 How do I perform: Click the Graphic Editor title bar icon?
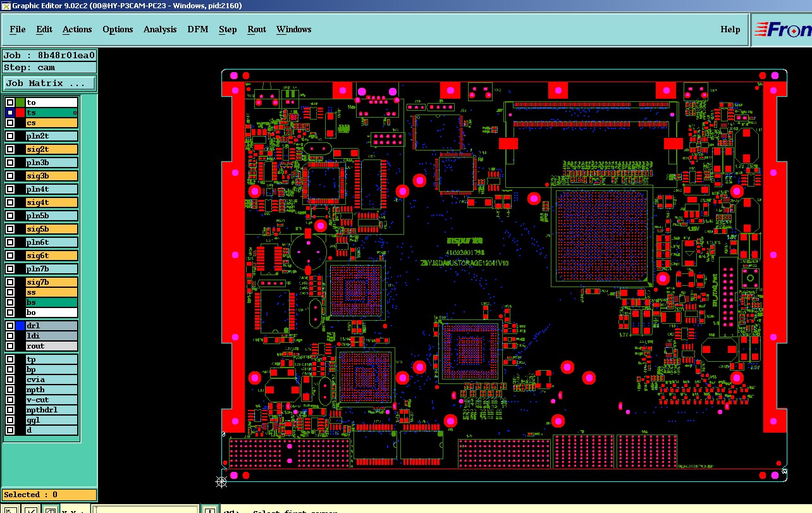coord(6,5)
